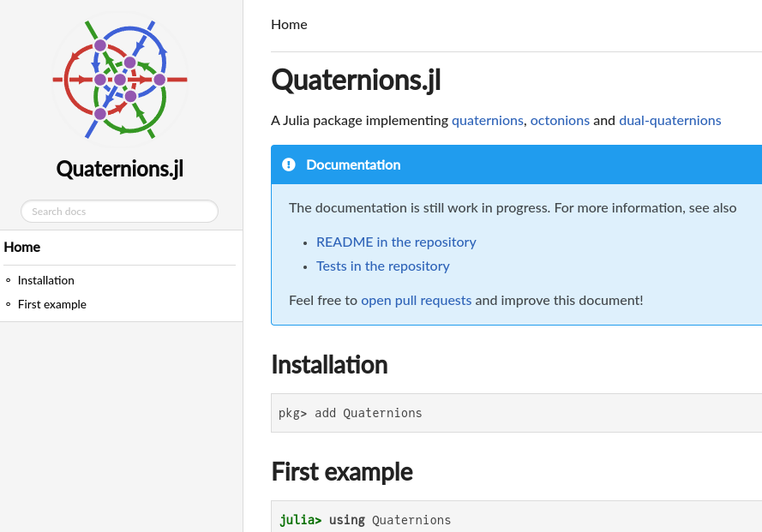762x532 pixels.
Task: Expand the First example sidebar entry
Action: tap(52, 304)
